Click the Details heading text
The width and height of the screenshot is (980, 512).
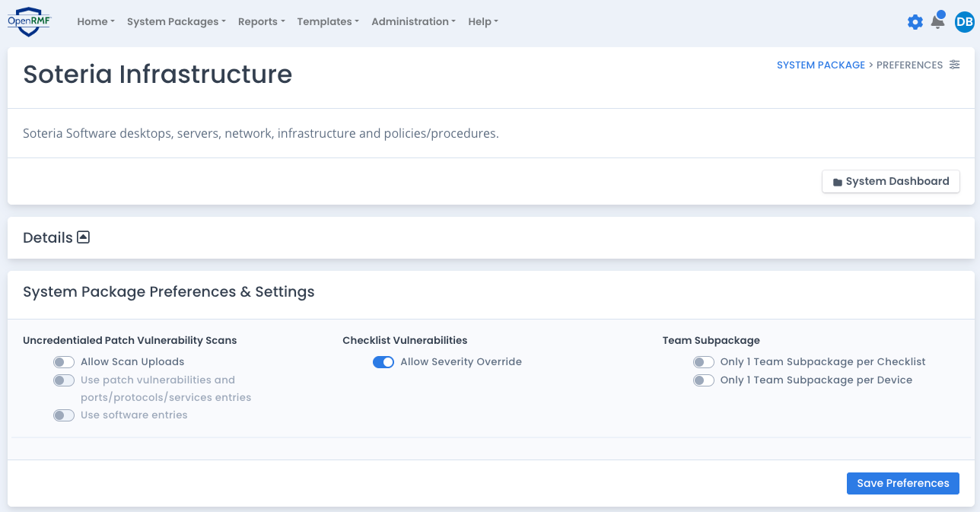tap(48, 237)
